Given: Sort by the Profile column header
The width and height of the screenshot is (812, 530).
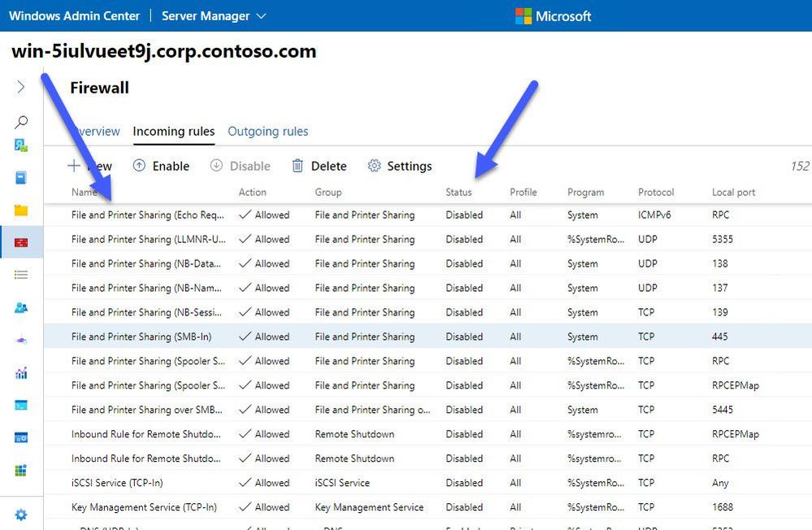Looking at the screenshot, I should pos(523,192).
